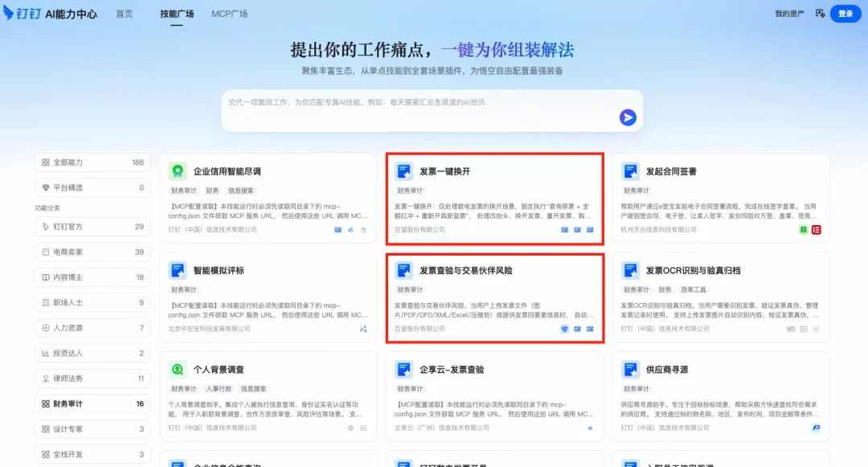
Task: Click the 发票OCR识别与验真归档 card icon
Action: coord(630,270)
